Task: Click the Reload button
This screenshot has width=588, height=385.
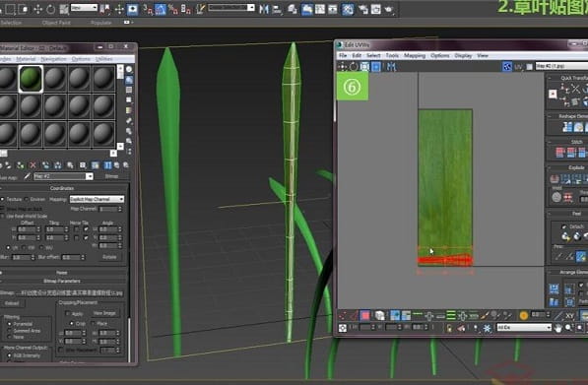Action: click(x=12, y=303)
